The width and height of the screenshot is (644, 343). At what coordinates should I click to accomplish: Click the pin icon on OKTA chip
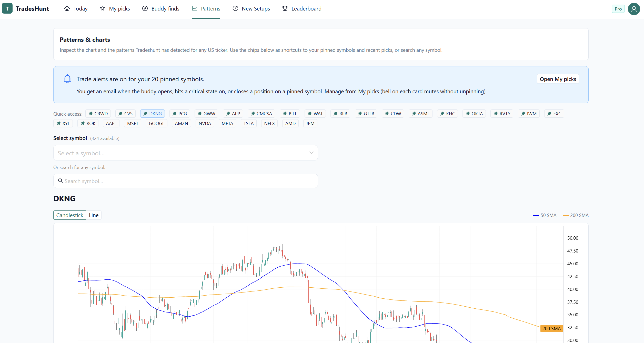click(x=468, y=114)
